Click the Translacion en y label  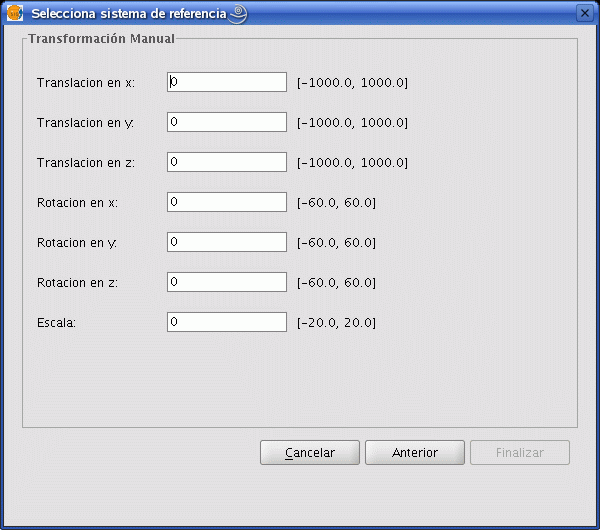coord(85,123)
